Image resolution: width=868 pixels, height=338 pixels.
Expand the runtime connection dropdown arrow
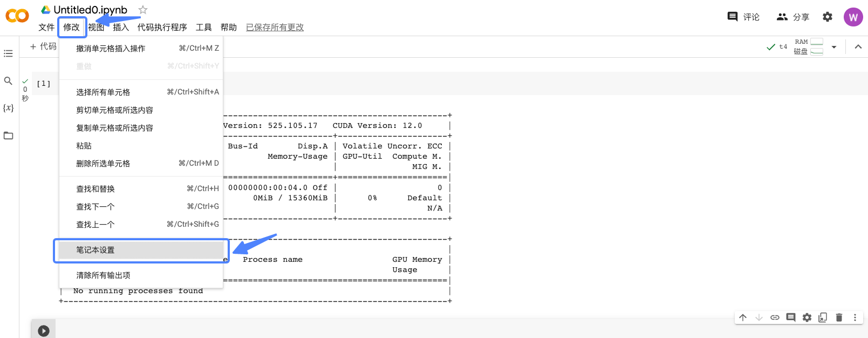(834, 47)
